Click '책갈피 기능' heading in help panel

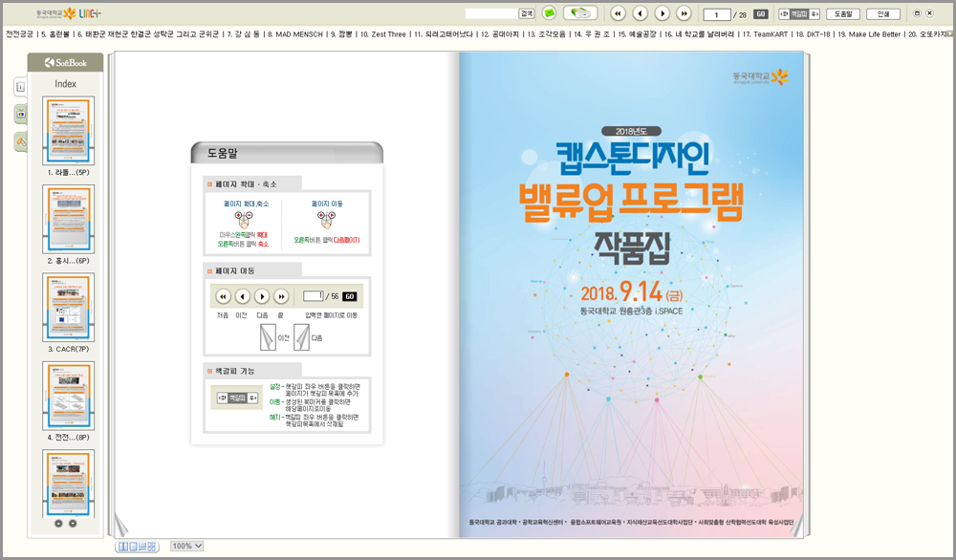click(x=235, y=371)
